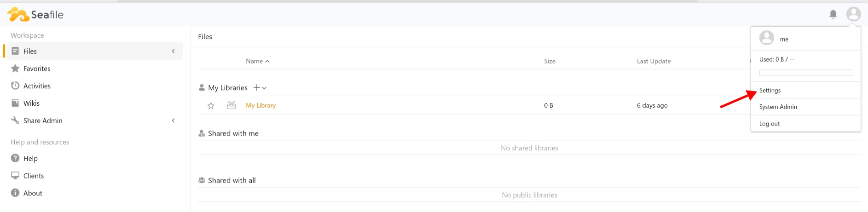Click the notification bell icon
This screenshot has height=212, width=868.
click(x=833, y=14)
